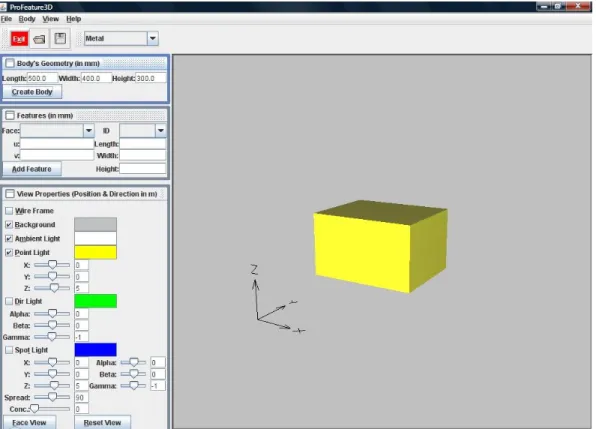Screen dimensions: 596x429
Task: Enable the Spot Light checkbox
Action: (x=9, y=350)
